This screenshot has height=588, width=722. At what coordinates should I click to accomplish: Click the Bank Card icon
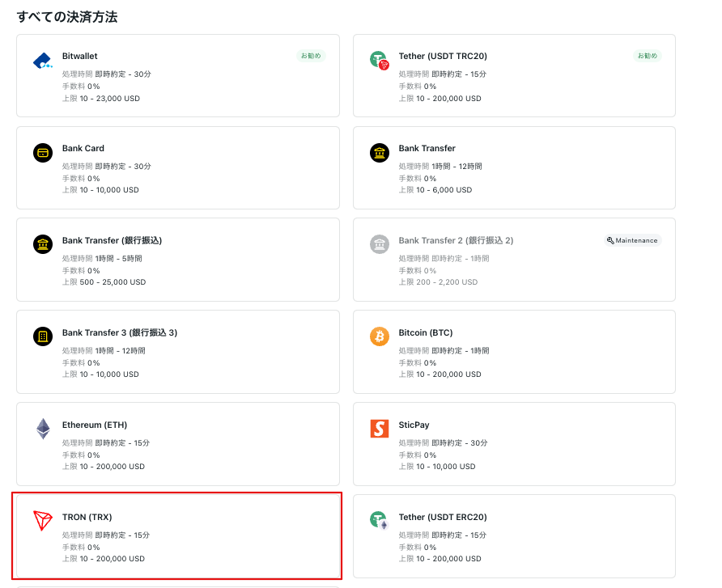[43, 153]
